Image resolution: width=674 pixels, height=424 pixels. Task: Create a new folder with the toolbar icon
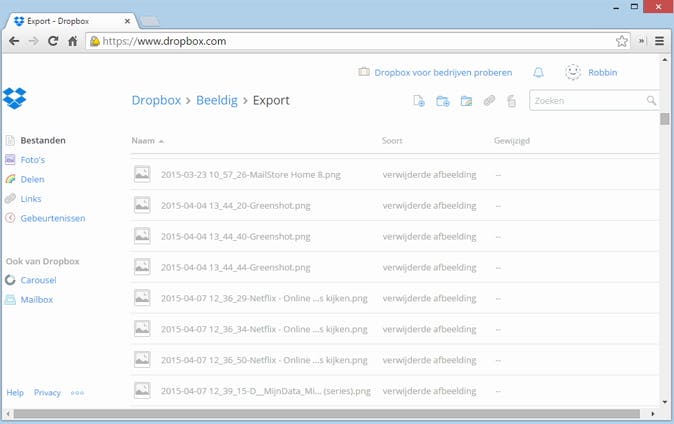click(443, 101)
